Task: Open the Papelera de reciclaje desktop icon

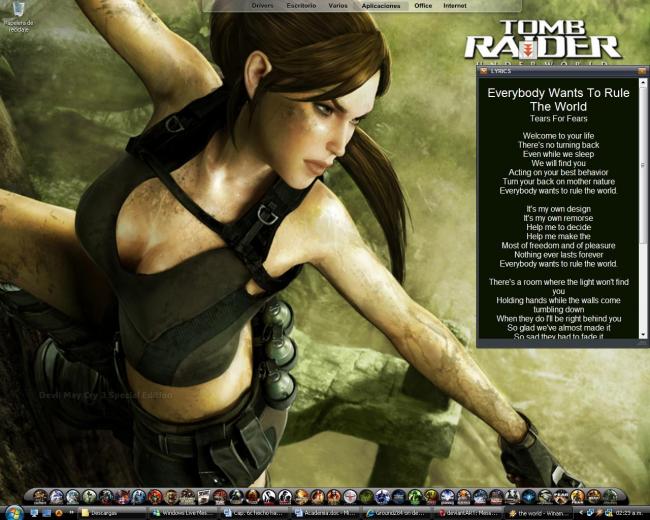Action: pos(18,17)
